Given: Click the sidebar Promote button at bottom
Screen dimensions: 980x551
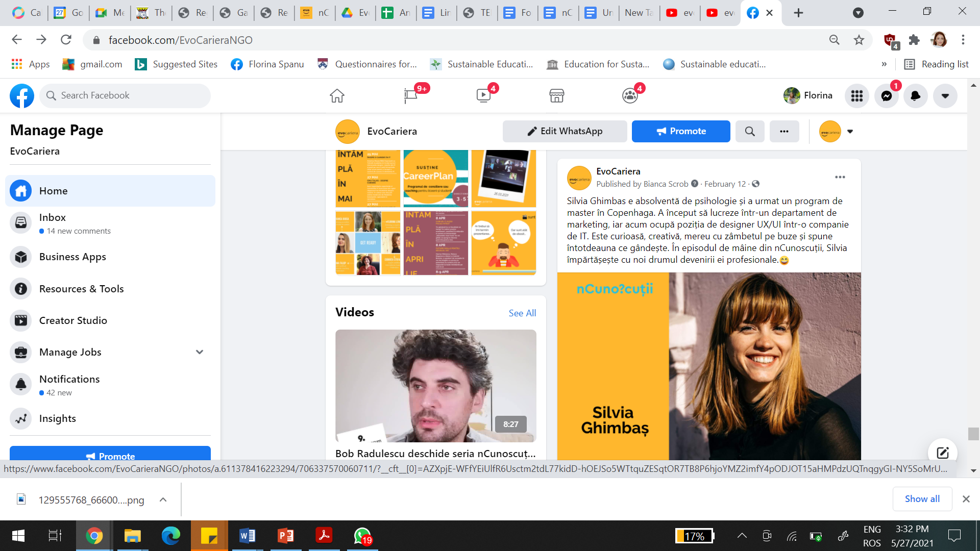Looking at the screenshot, I should click(x=110, y=454).
